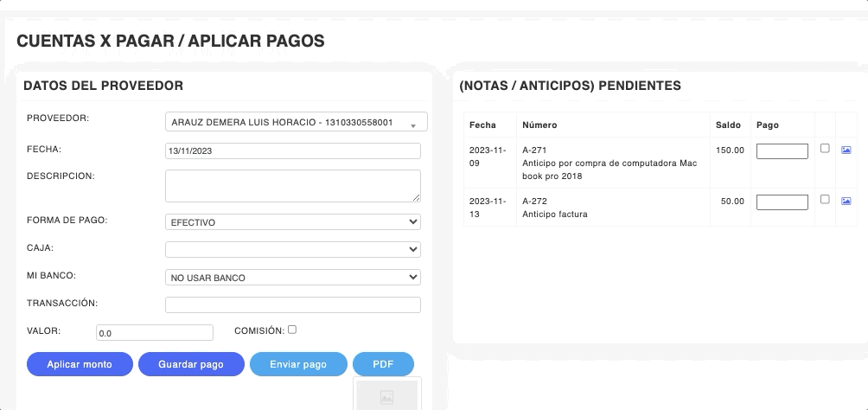Click the Descripcion text area
Image resolution: width=868 pixels, height=410 pixels.
tap(292, 185)
